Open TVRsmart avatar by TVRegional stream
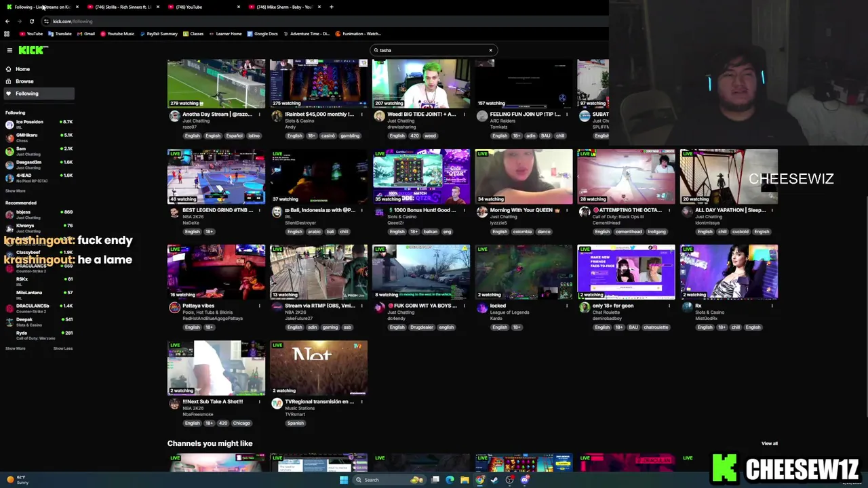This screenshot has height=488, width=868. tap(277, 404)
